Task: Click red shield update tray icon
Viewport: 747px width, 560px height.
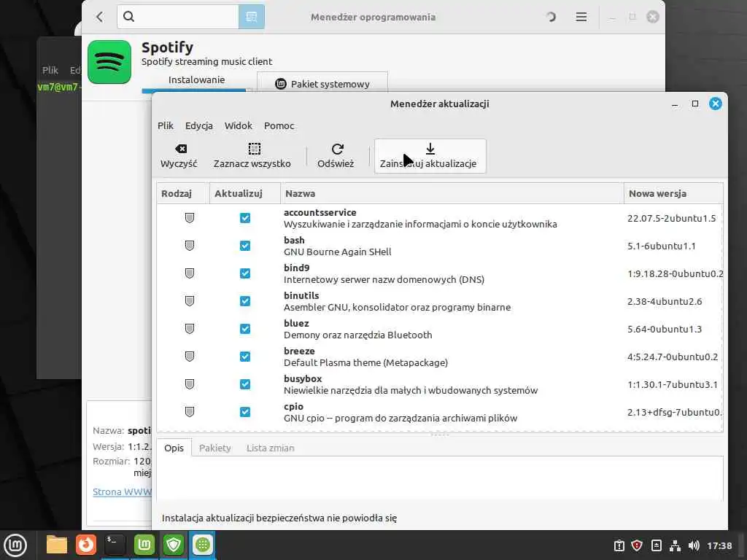Action: (636, 545)
